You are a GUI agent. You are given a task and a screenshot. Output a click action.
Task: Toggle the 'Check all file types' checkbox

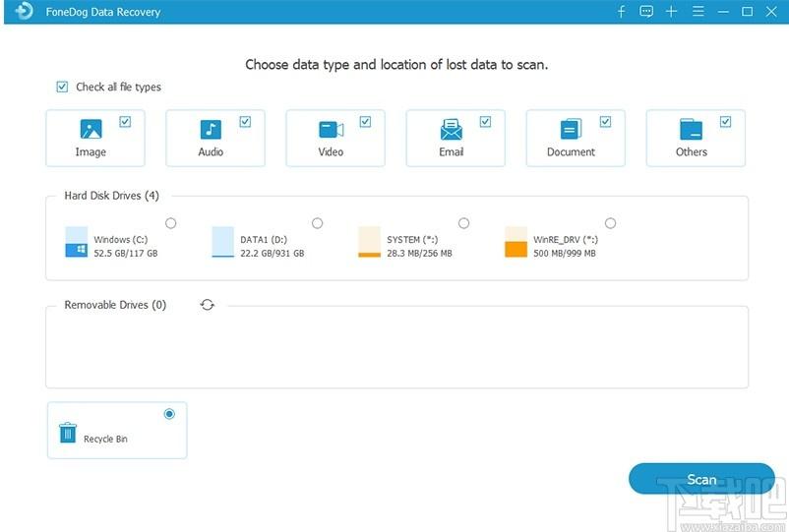click(x=63, y=87)
